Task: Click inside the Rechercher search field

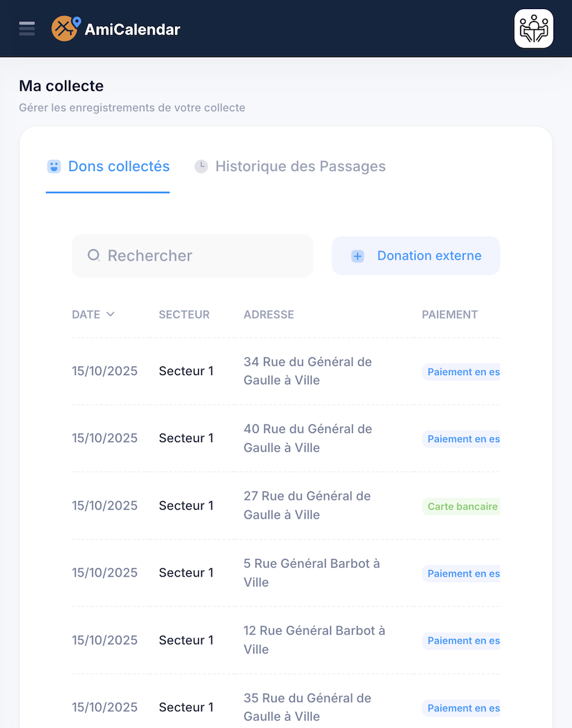Action: (192, 255)
